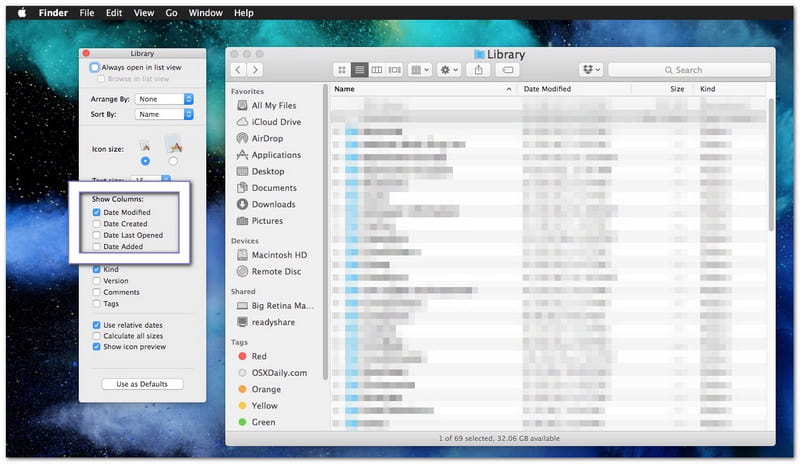Click the sidebar vertical scrollbar
This screenshot has height=464, width=800.
tap(325, 232)
